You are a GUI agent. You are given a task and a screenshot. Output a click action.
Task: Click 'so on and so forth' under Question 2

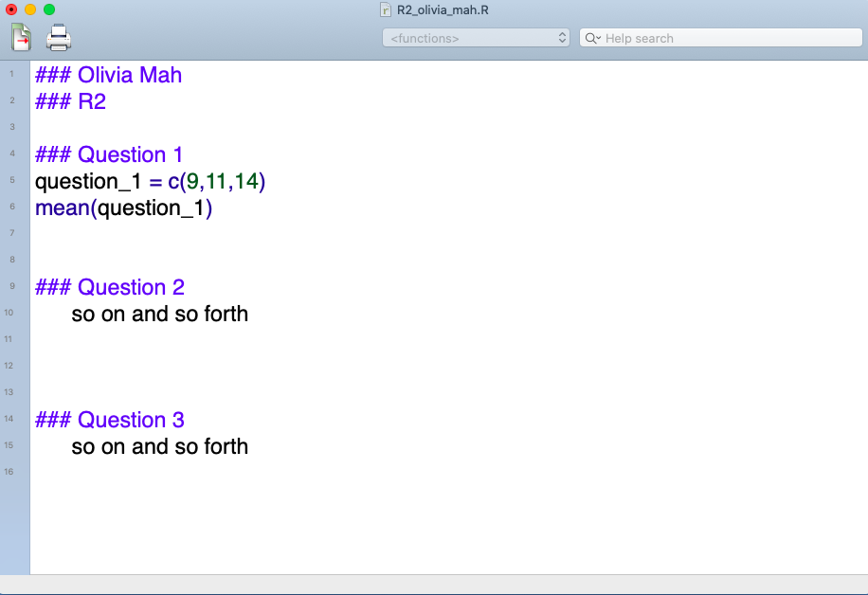click(160, 314)
